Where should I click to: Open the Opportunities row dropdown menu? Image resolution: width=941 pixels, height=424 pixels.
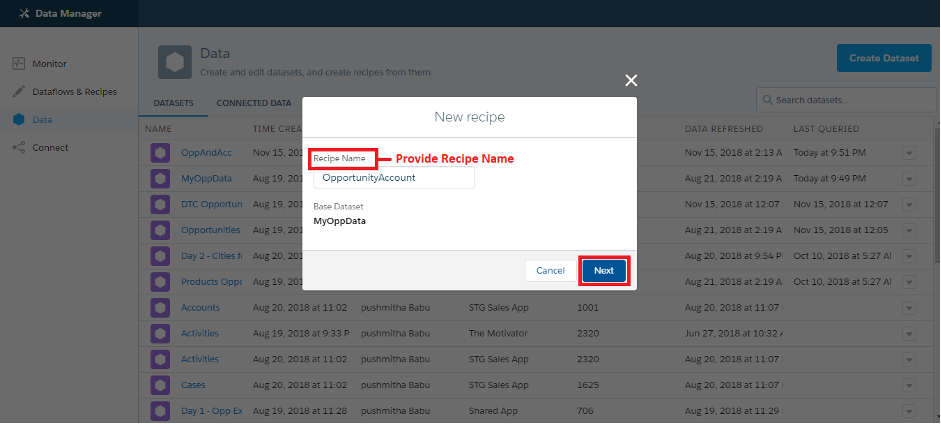[x=909, y=231]
